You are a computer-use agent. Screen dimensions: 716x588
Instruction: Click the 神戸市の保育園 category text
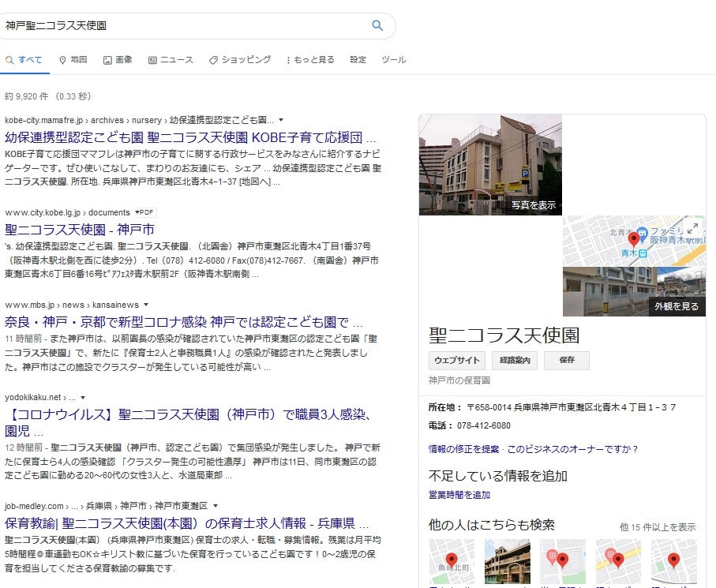coord(459,380)
